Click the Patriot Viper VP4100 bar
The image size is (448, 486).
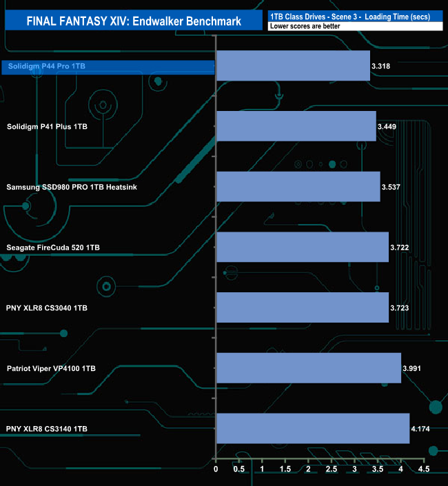click(309, 368)
